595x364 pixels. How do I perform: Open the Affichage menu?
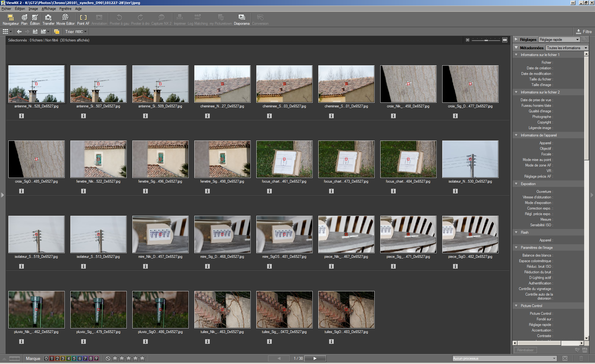coord(49,9)
